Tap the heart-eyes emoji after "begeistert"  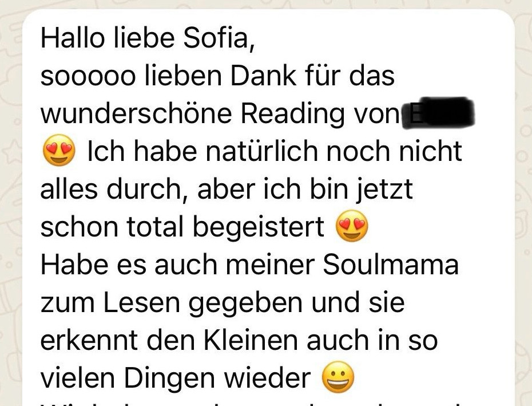coord(351,226)
